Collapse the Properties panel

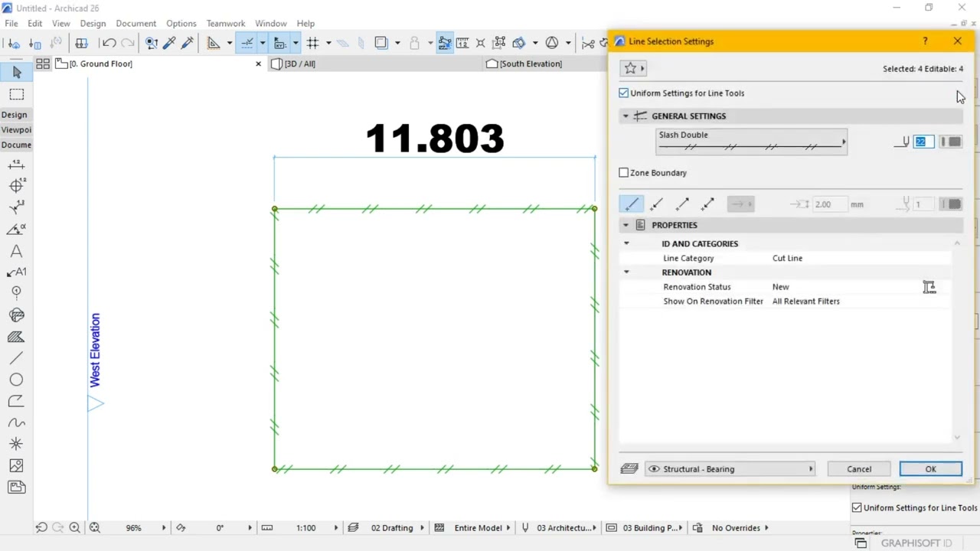click(x=626, y=225)
